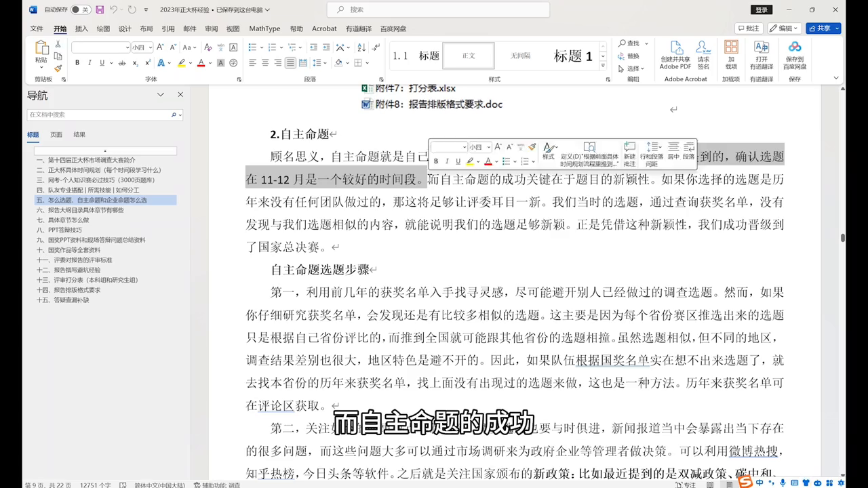Screen dimensions: 868x488
Task: Center text using the ribbon align center icon
Action: click(x=265, y=63)
